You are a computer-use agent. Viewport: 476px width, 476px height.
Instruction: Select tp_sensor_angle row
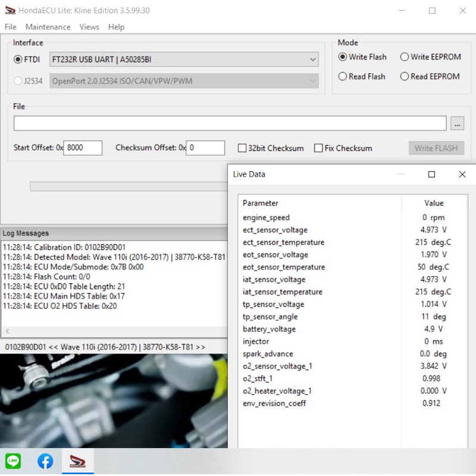pos(352,317)
